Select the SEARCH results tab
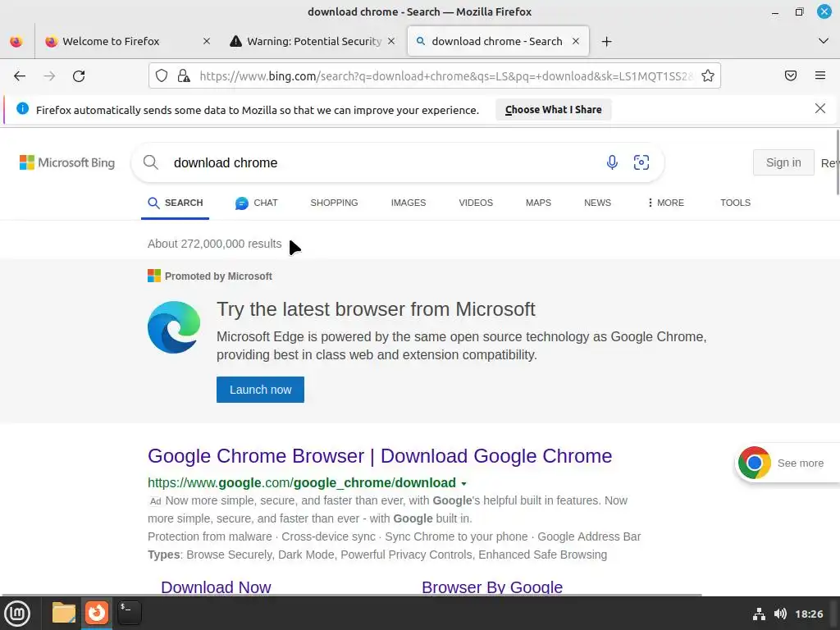Viewport: 840px width, 630px height. point(176,203)
